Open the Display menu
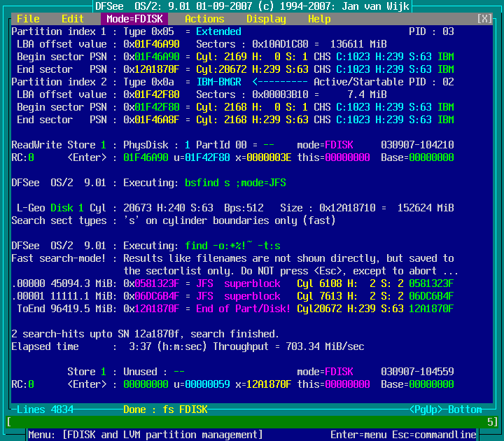Viewport: 504px width, 441px height. [x=266, y=19]
